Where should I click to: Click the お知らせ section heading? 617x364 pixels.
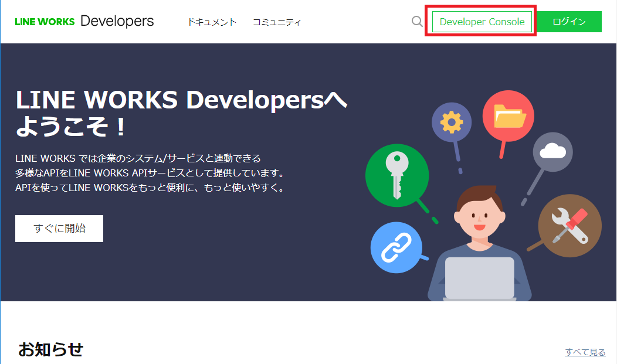tap(50, 349)
